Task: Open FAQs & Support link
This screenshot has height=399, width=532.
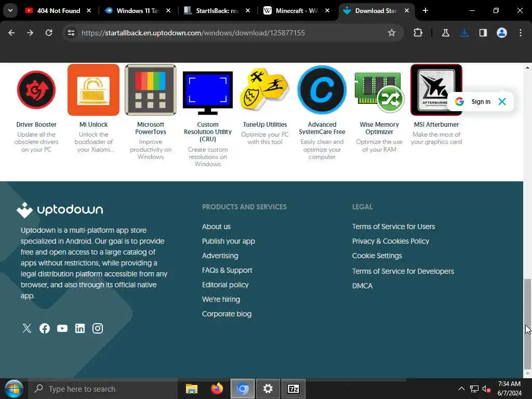Action: (x=227, y=270)
